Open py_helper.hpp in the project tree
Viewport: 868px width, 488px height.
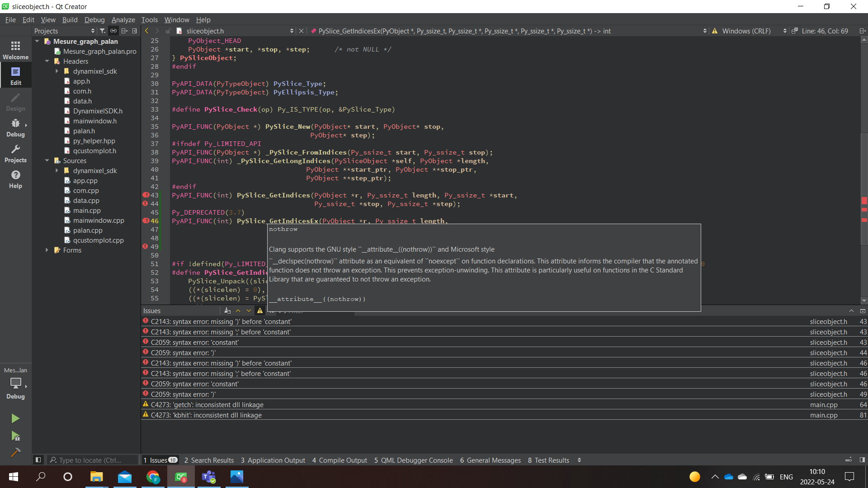[x=94, y=141]
